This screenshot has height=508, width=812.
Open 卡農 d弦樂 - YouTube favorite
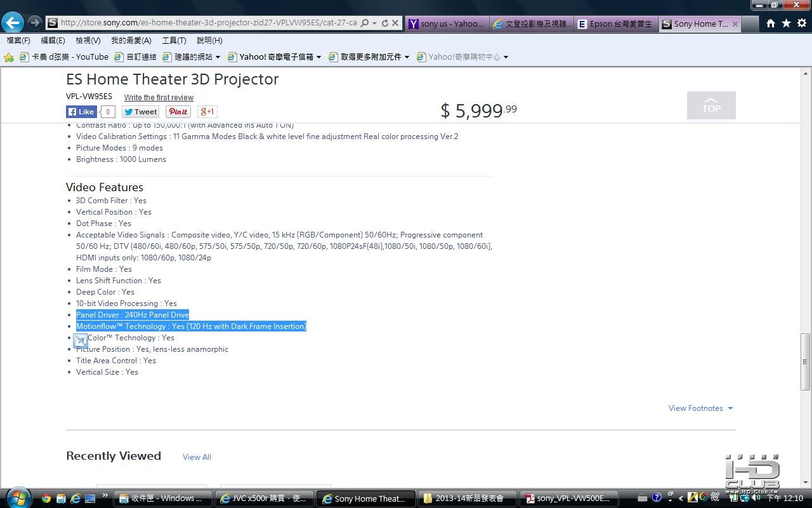point(64,57)
